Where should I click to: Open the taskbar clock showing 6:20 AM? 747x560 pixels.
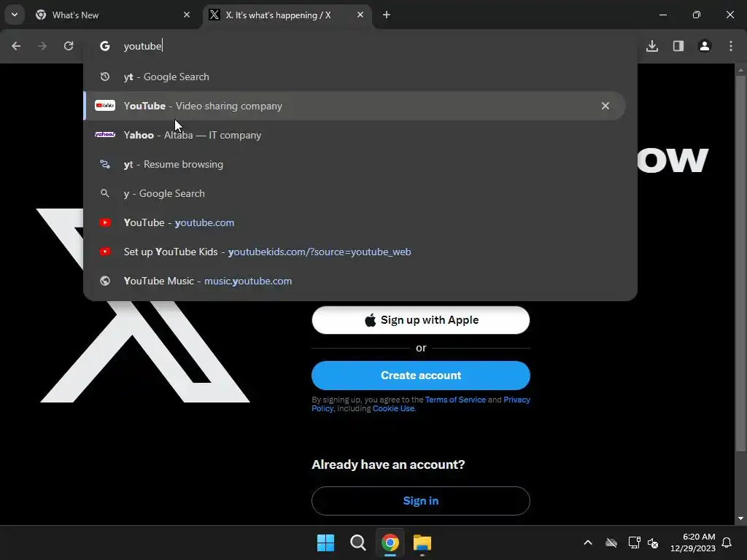click(x=693, y=542)
